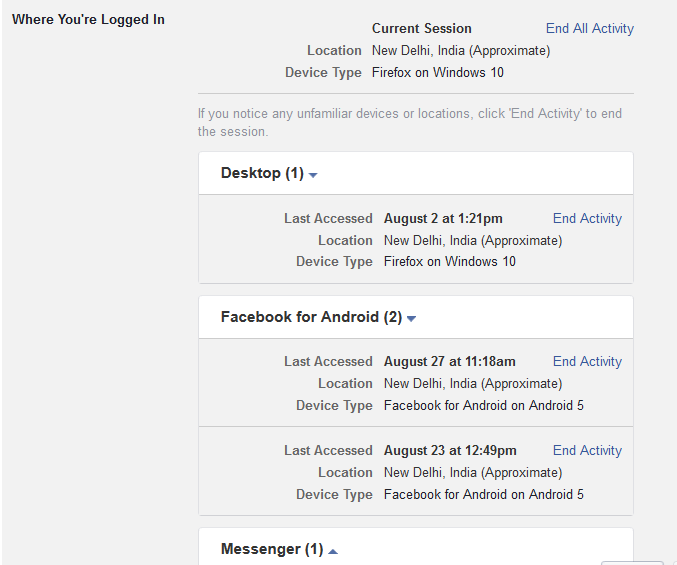Screen dimensions: 677x565
Task: Click the August 27 at 11:18am timestamp
Action: point(449,361)
